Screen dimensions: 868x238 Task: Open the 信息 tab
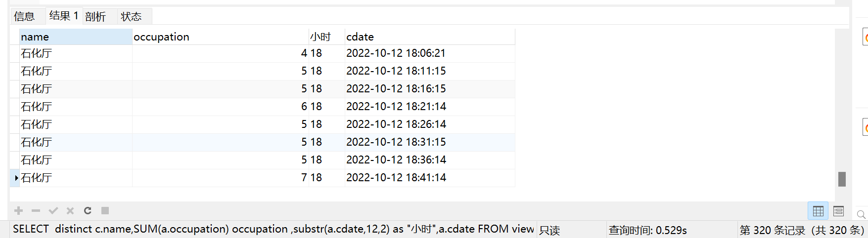[24, 16]
